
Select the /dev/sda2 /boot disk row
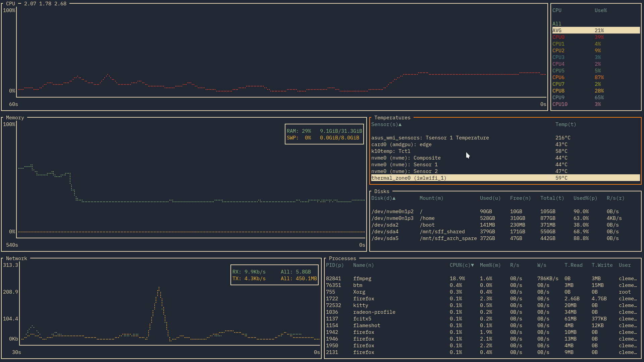click(505, 225)
